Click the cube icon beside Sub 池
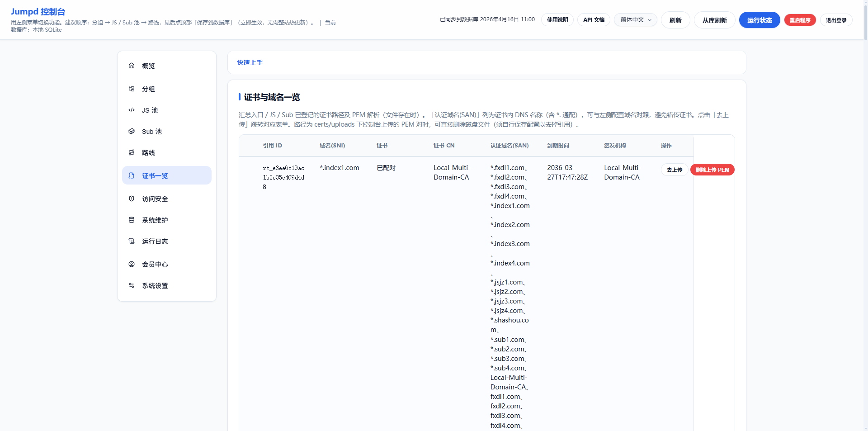 (x=132, y=131)
